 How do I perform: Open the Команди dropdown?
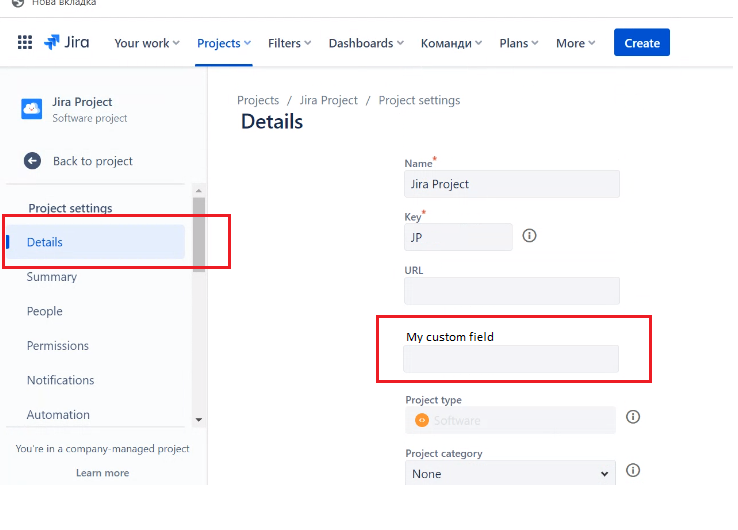click(451, 43)
